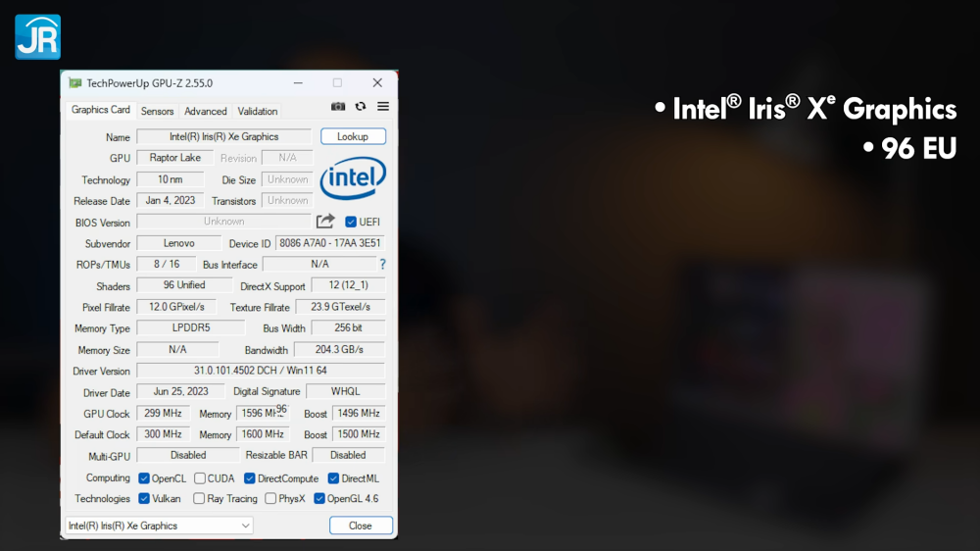Toggle the UEFI checkbox
Image resolution: width=980 pixels, height=551 pixels.
pos(351,222)
